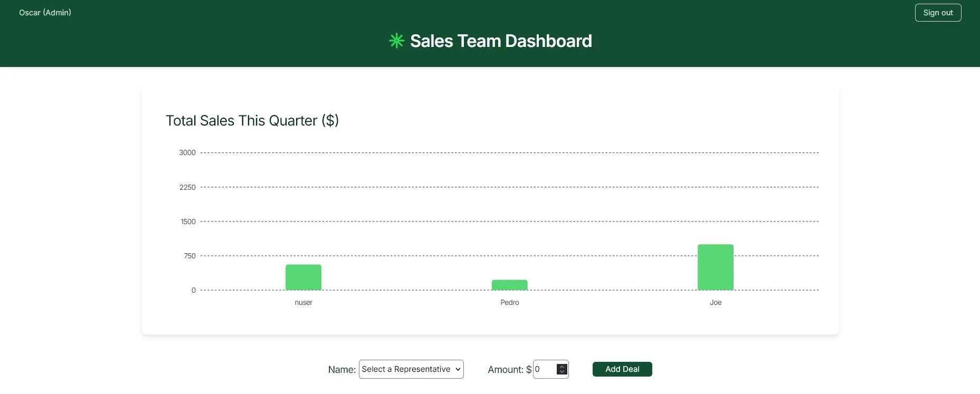Image resolution: width=980 pixels, height=394 pixels.
Task: Click the 0 axis label
Action: coord(194,290)
